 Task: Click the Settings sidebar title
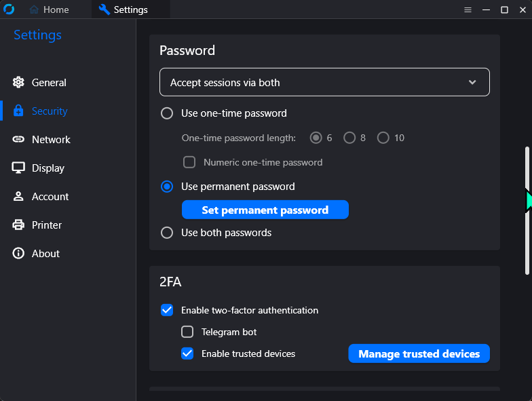38,35
